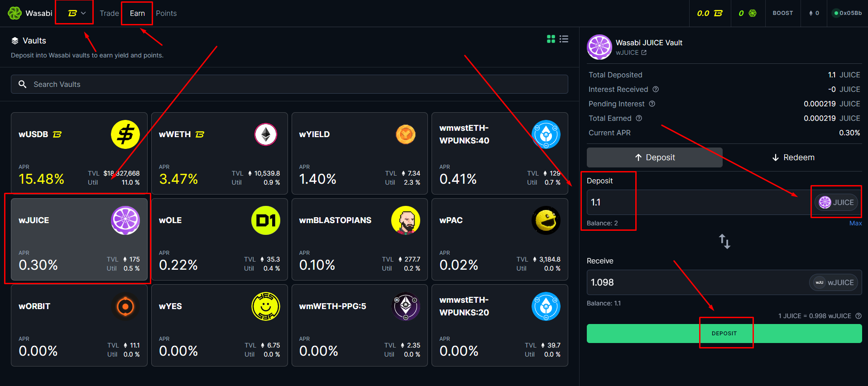The image size is (868, 386).
Task: Click the wYIELD vault name
Action: [314, 134]
